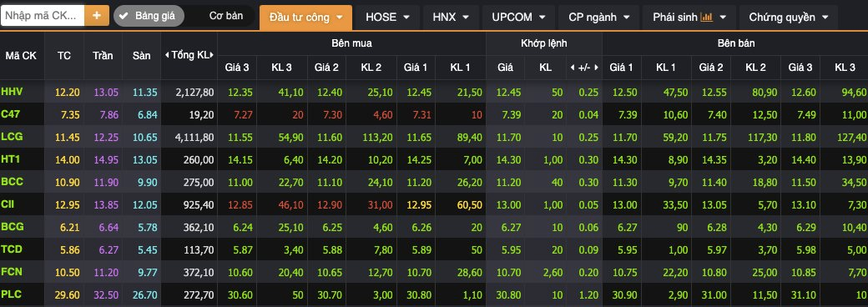Click left arrow beside Tổng KL header
The width and height of the screenshot is (868, 307).
tap(167, 55)
